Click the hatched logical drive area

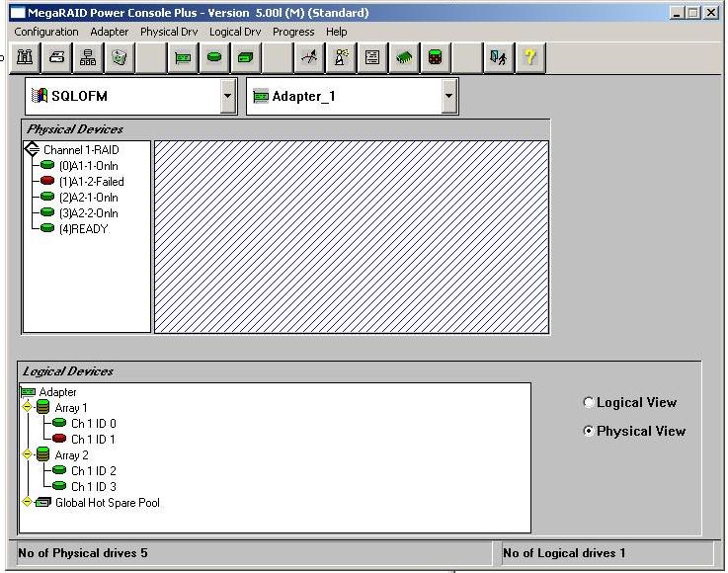[x=352, y=237]
